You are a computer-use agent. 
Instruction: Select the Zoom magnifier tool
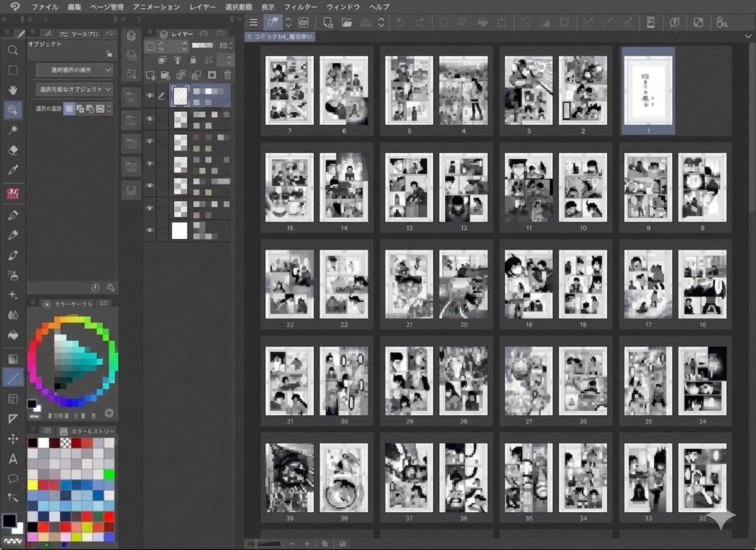pos(13,50)
